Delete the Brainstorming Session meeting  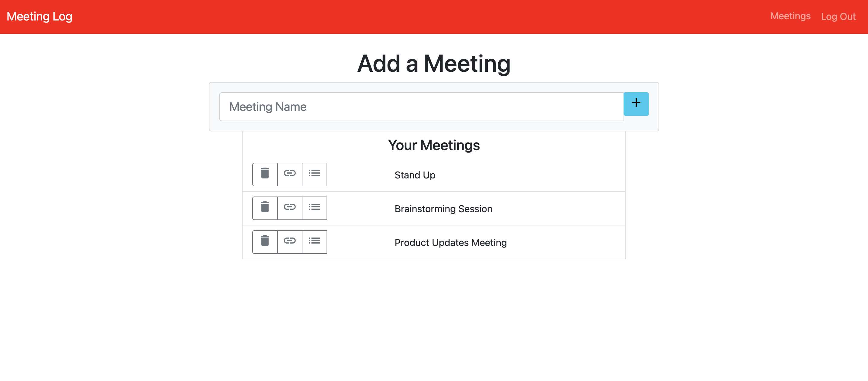[265, 208]
